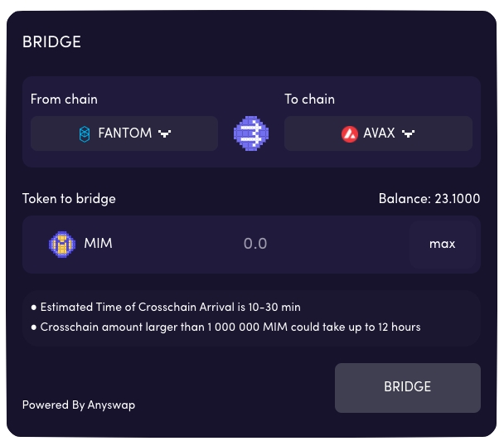This screenshot has width=504, height=446.
Task: Click the To chain label
Action: click(x=310, y=99)
